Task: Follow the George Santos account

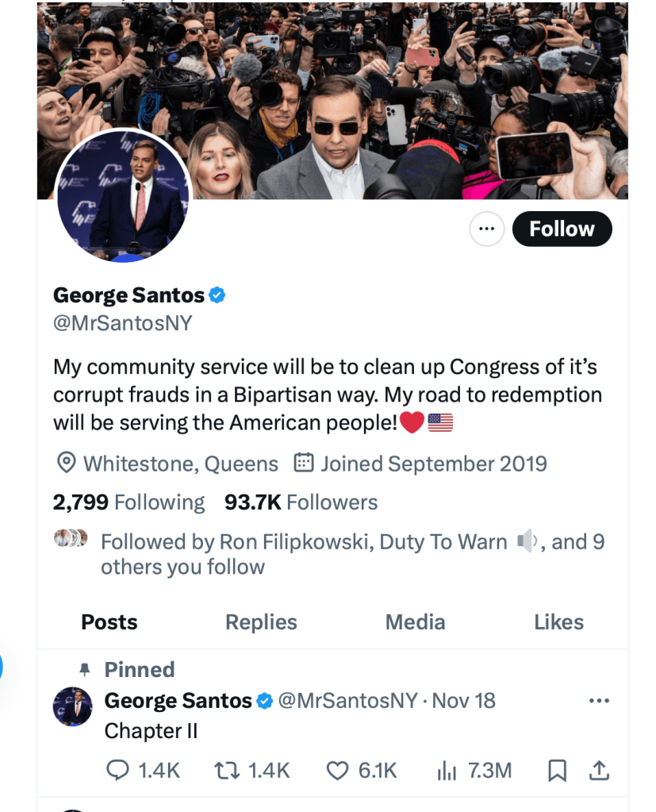Action: pos(562,229)
